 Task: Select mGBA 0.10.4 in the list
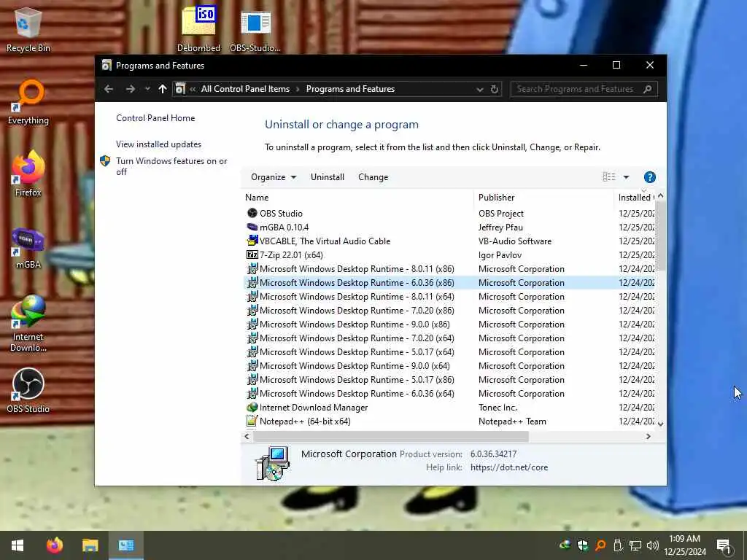coord(449,227)
